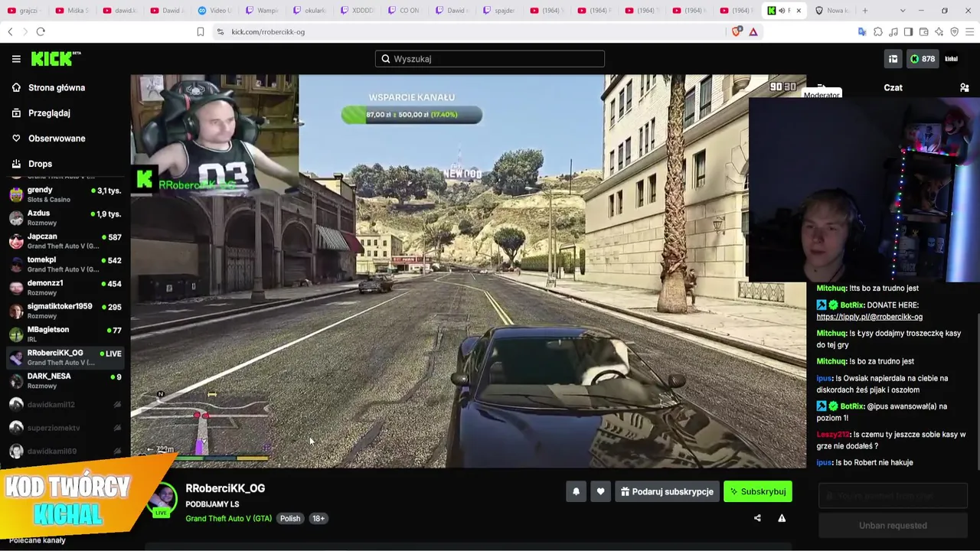Click the Subskrybuj button
This screenshot has height=551, width=980.
(x=758, y=491)
